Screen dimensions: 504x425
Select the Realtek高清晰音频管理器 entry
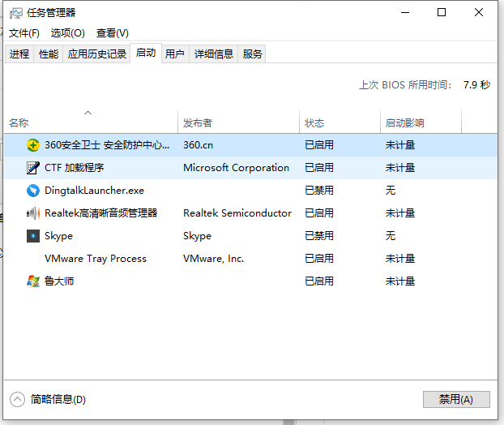click(101, 213)
